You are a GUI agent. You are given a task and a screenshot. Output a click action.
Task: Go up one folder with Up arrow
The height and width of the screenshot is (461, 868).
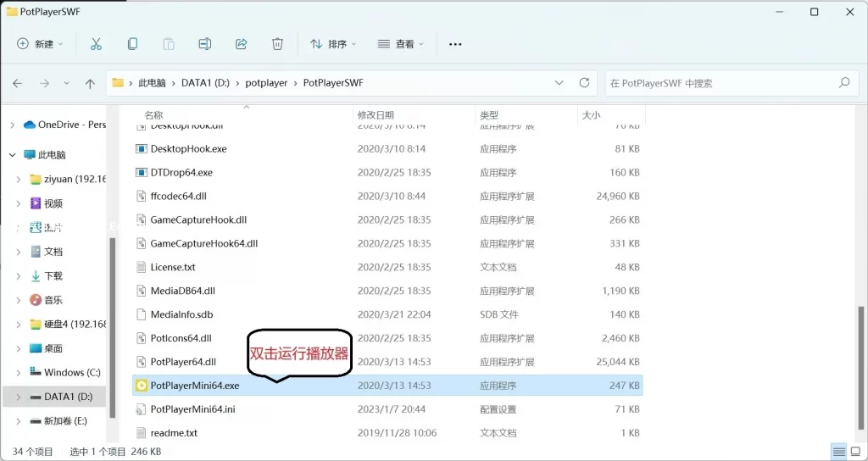tap(90, 84)
